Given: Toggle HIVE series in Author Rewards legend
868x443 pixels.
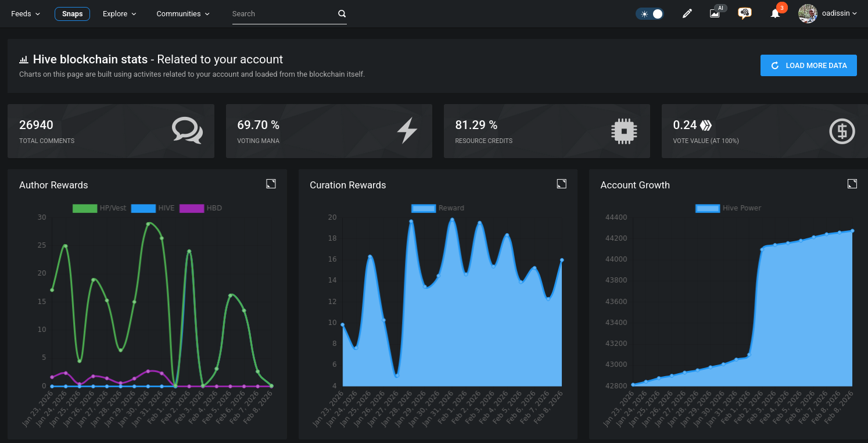Looking at the screenshot, I should pos(153,208).
